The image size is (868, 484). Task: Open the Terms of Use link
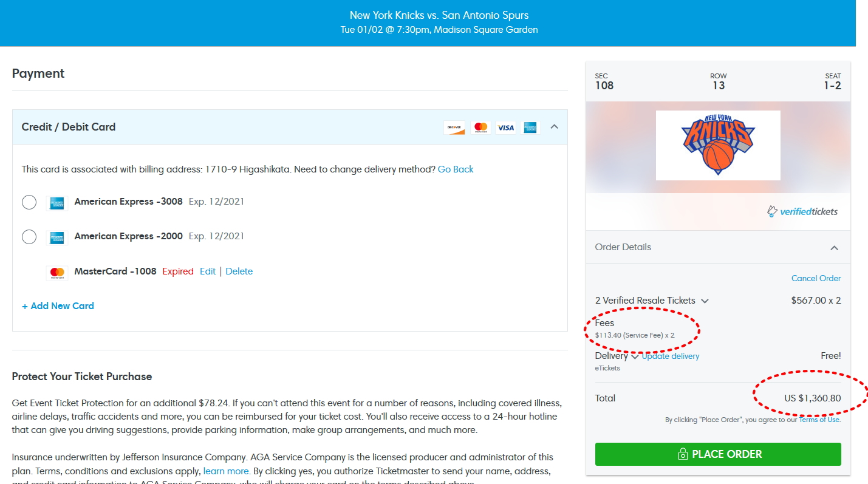(x=820, y=420)
